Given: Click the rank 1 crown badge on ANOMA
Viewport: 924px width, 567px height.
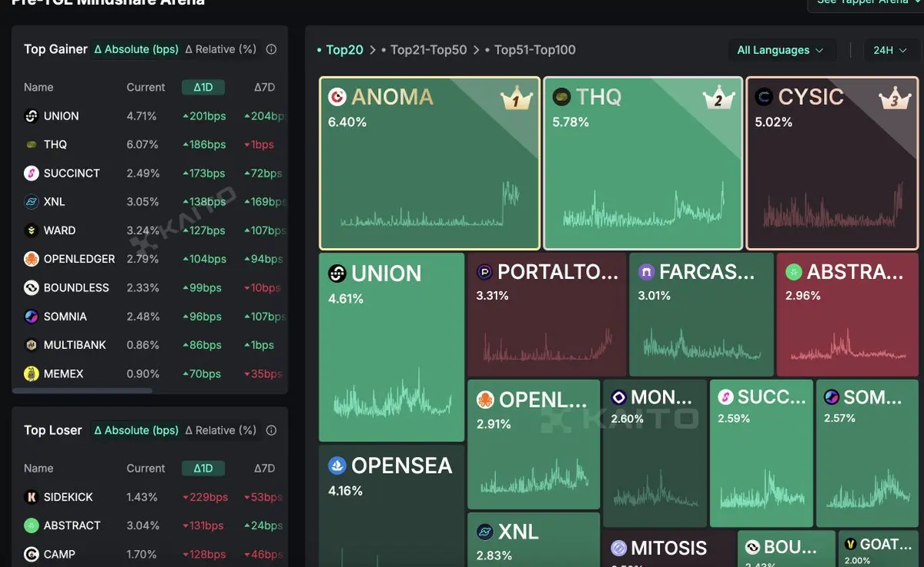Looking at the screenshot, I should click(517, 99).
